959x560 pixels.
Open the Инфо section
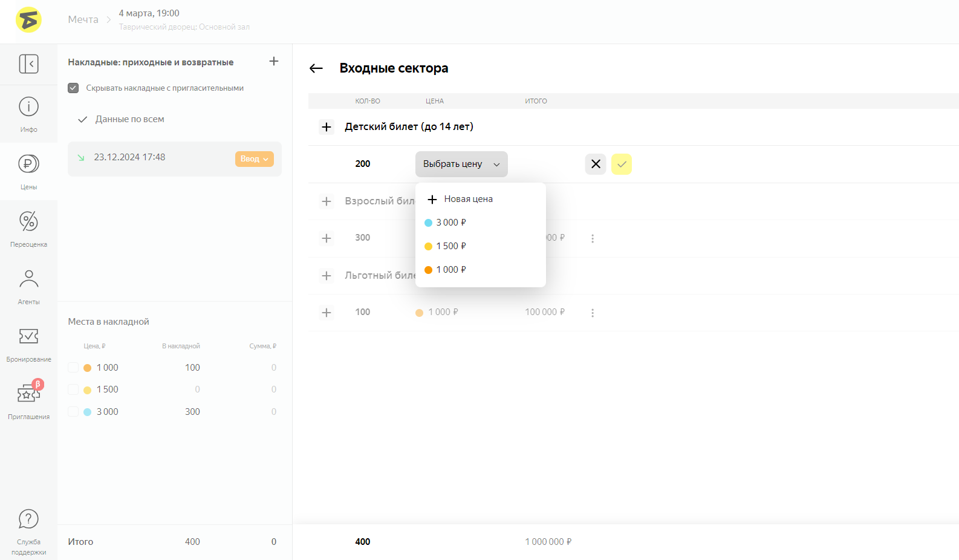(28, 114)
